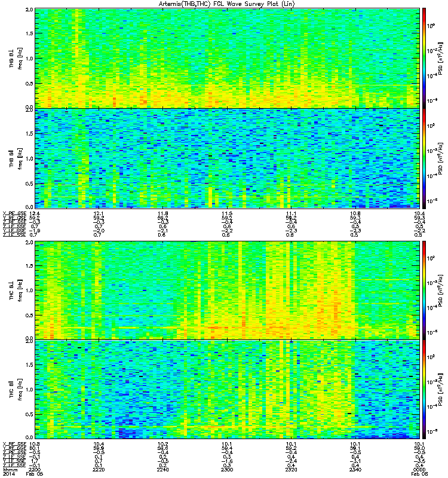
Task: Click the THB X_RE_GSE value 11.5
Action: (227, 213)
